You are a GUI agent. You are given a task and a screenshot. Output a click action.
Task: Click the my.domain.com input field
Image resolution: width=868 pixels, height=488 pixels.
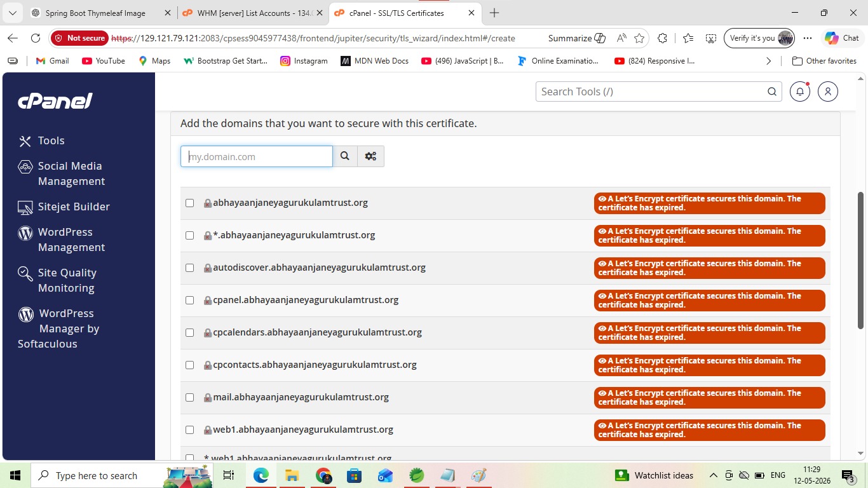pos(257,156)
